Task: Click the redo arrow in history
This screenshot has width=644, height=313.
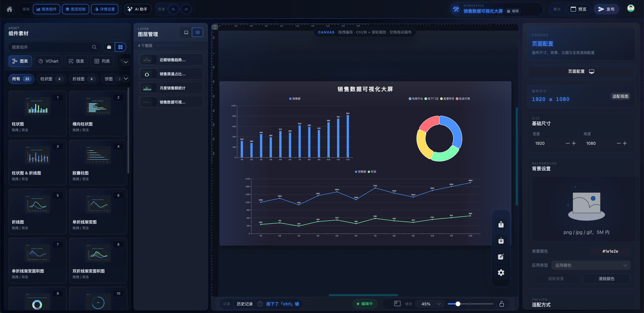Action: tap(186, 9)
